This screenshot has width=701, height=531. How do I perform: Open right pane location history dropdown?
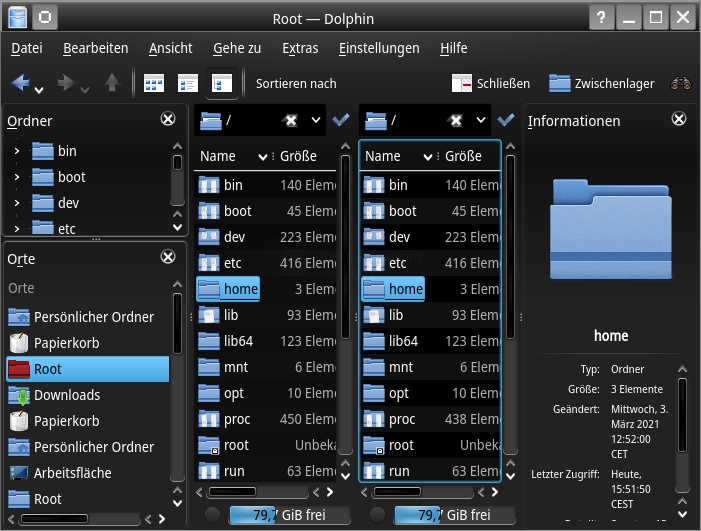[481, 120]
